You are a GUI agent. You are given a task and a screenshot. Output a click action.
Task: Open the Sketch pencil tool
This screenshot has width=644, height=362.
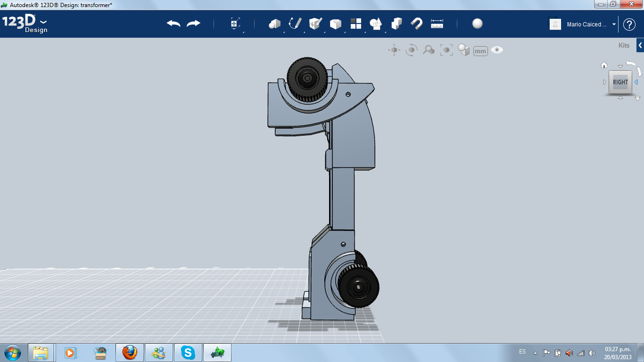tap(295, 24)
